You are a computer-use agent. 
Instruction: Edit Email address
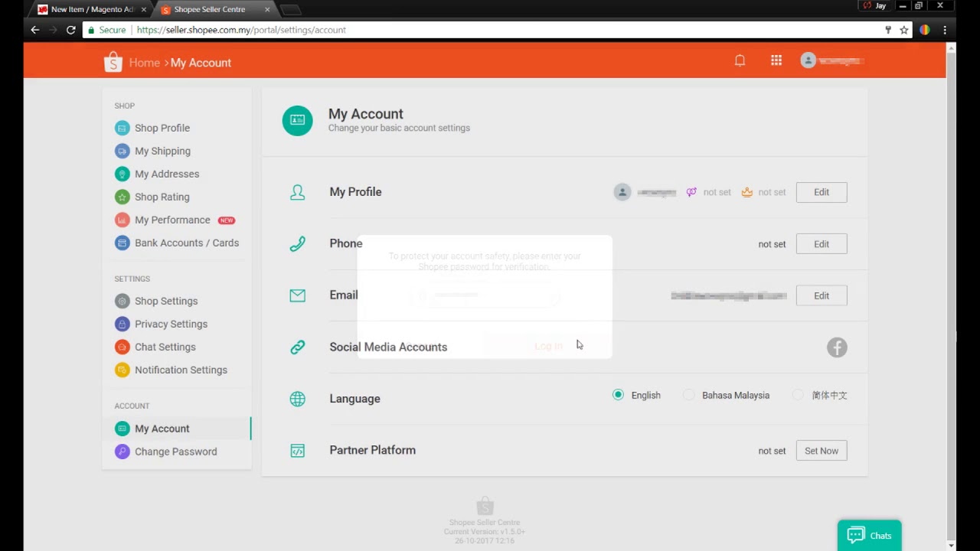822,295
